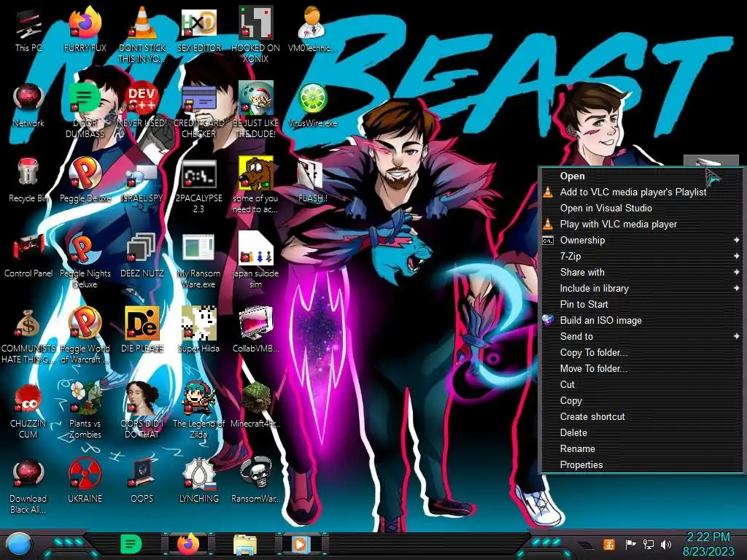747x560 pixels.
Task: Open the Start orb on taskbar
Action: [x=18, y=545]
